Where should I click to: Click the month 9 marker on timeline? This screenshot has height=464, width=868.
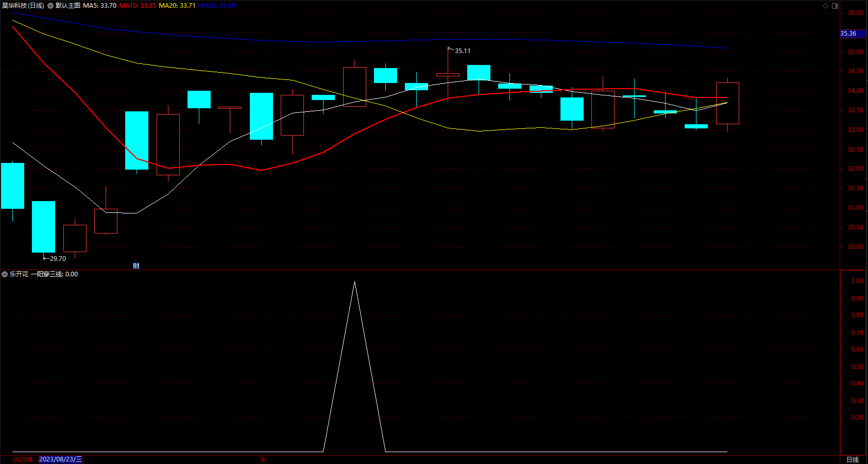pos(263,459)
